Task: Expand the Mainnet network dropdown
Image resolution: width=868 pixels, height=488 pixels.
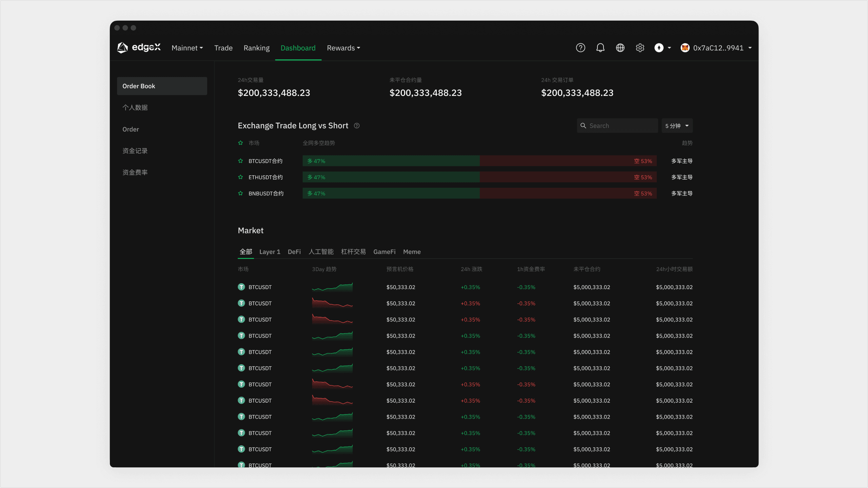Action: [187, 48]
